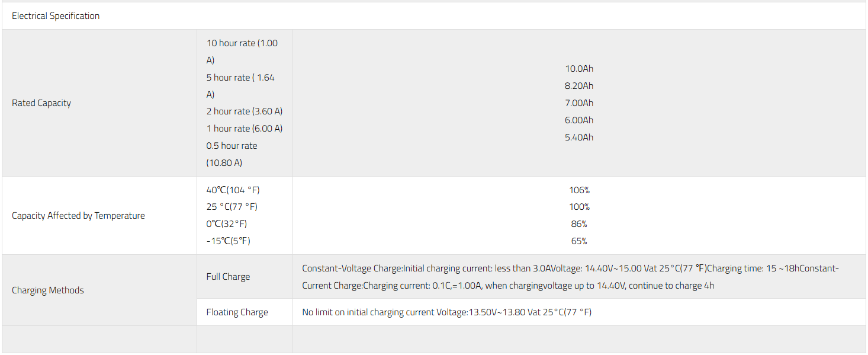Image resolution: width=868 pixels, height=355 pixels.
Task: Click the 10 hour rate (1.00 A) entry
Action: coord(242,52)
